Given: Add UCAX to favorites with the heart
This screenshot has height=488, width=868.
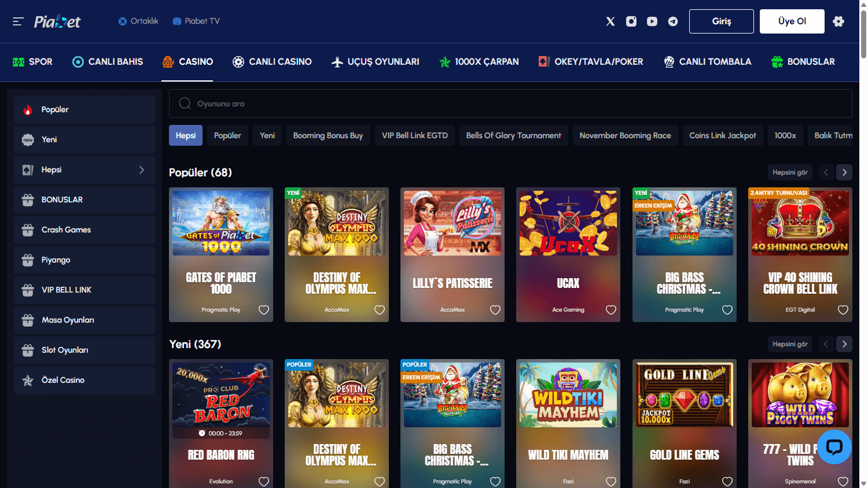Looking at the screenshot, I should (x=611, y=310).
